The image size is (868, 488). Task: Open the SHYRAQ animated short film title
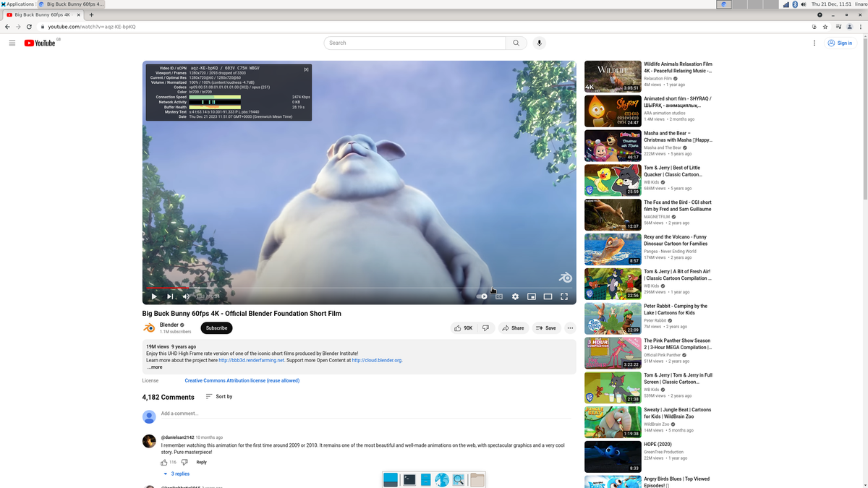click(678, 102)
